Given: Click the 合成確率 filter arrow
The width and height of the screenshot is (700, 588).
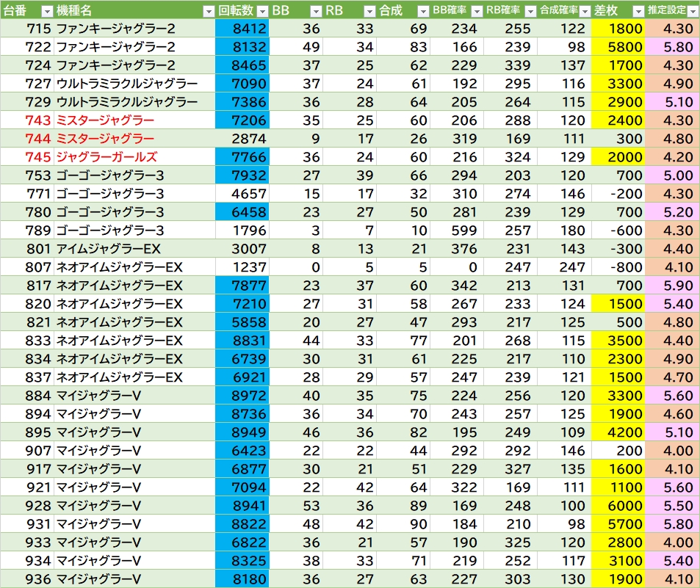Looking at the screenshot, I should pyautogui.click(x=585, y=11).
